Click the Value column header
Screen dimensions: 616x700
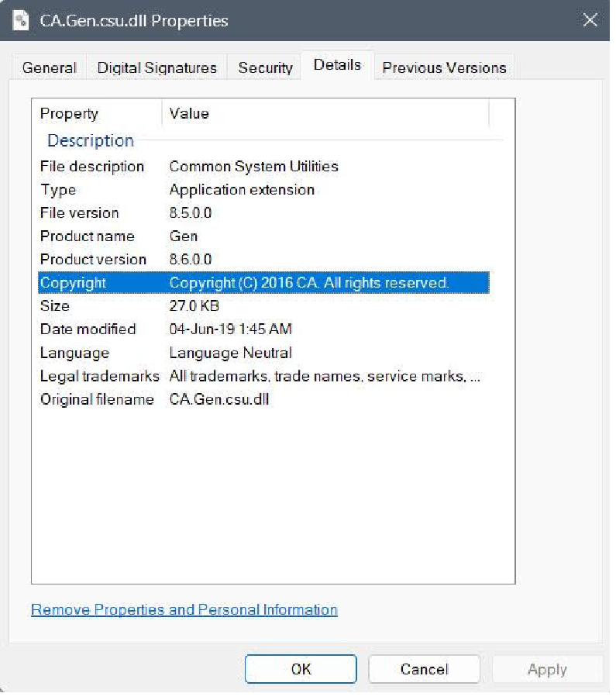pos(190,114)
